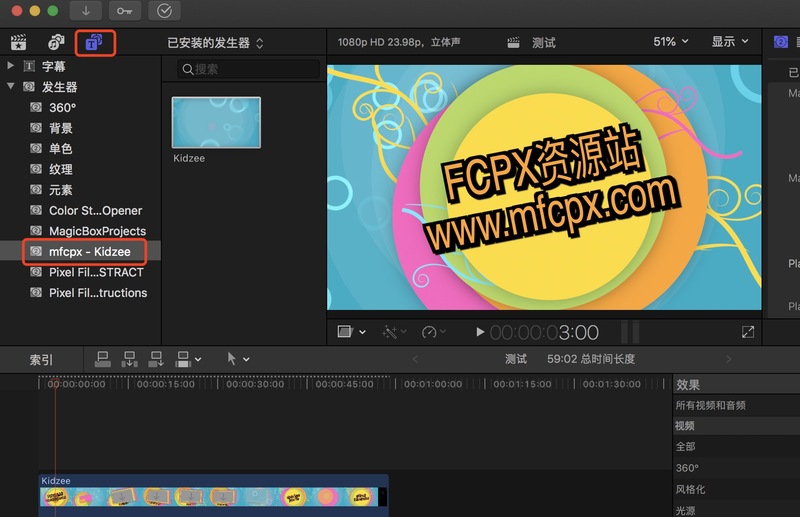The image size is (800, 517).
Task: Append clip to storyline button
Action: (156, 359)
